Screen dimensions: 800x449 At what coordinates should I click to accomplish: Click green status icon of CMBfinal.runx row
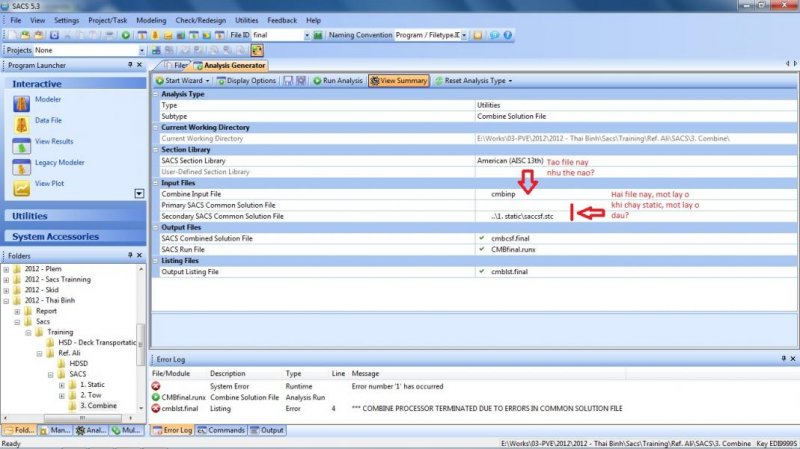[x=156, y=397]
